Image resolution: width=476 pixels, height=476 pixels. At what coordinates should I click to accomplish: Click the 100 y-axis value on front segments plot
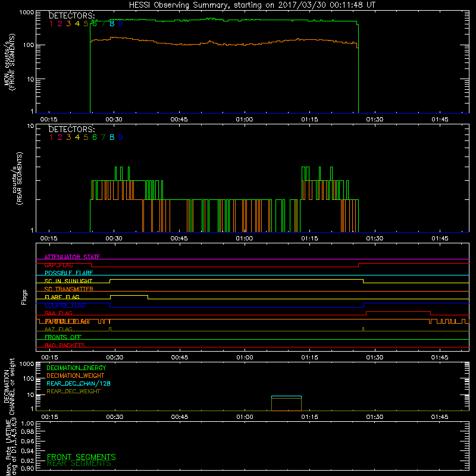pos(28,45)
